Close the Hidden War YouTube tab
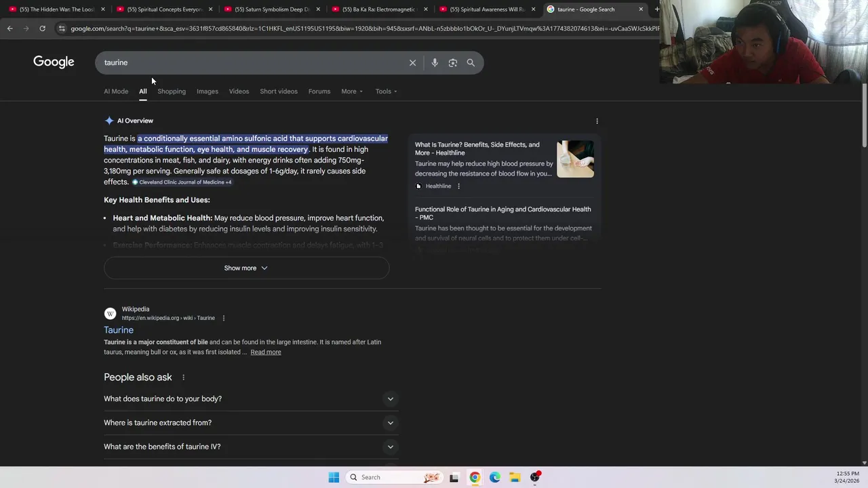 (103, 9)
